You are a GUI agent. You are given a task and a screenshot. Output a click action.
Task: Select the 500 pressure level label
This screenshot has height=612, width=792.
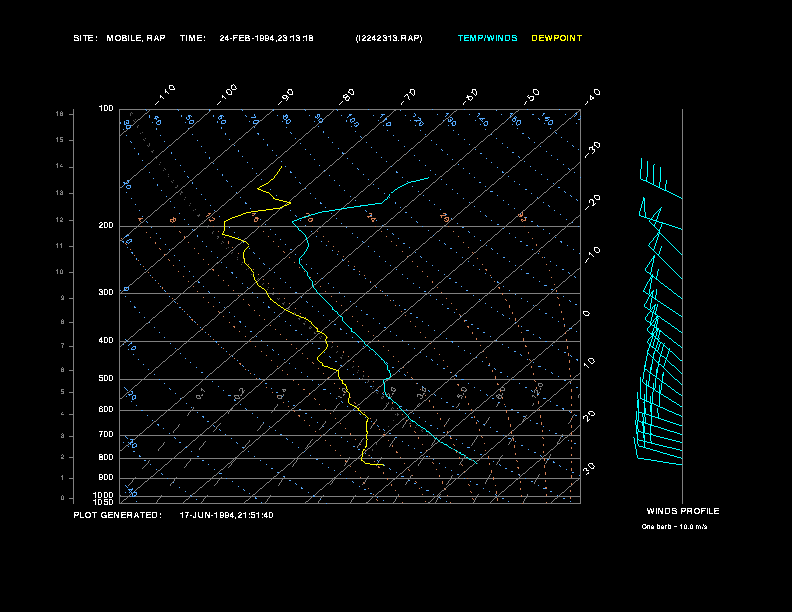[x=106, y=379]
